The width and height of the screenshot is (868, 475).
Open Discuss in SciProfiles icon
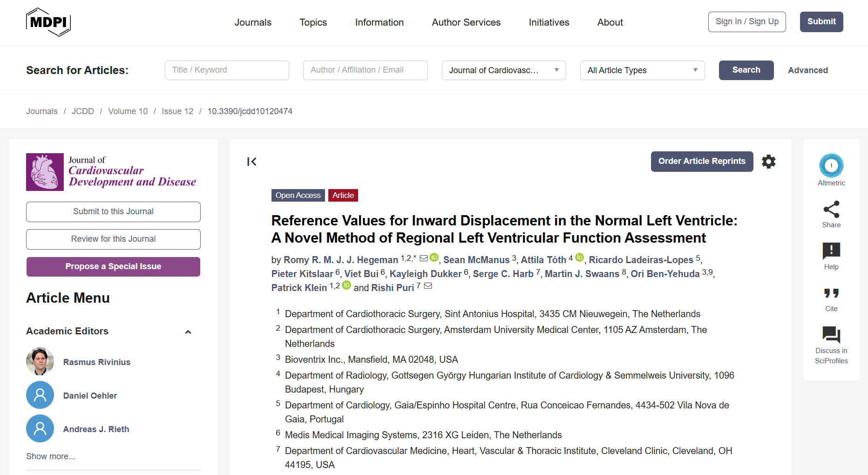pos(831,335)
